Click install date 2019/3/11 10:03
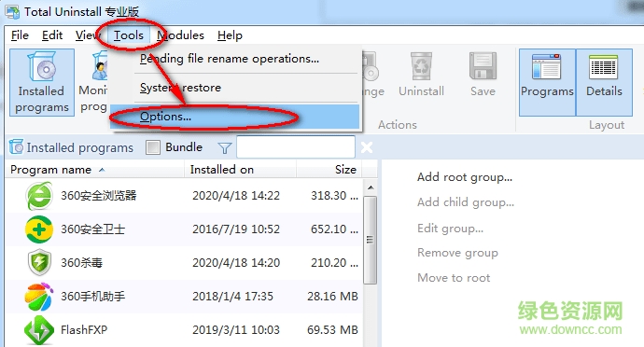 [x=236, y=330]
